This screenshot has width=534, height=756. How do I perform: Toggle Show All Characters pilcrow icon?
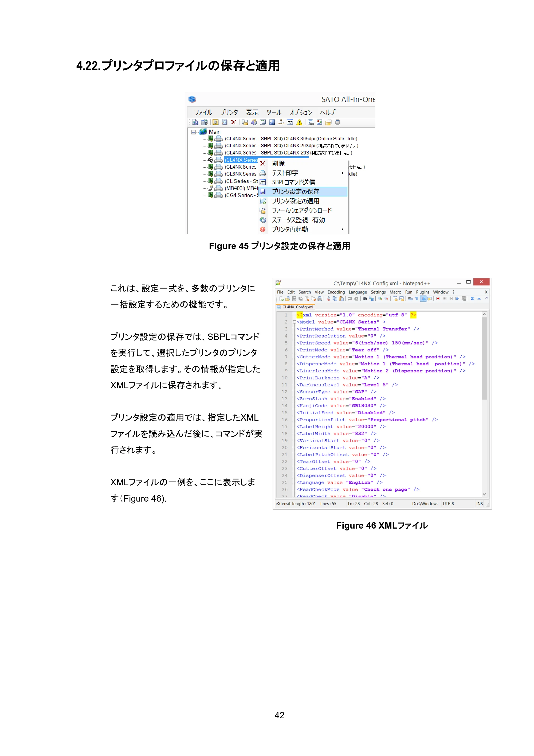coord(417,299)
